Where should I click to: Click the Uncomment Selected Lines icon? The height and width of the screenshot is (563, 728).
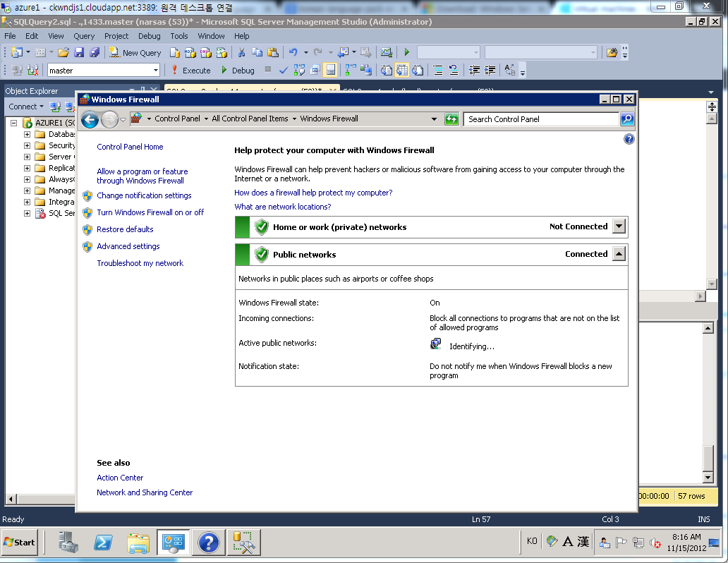point(454,70)
